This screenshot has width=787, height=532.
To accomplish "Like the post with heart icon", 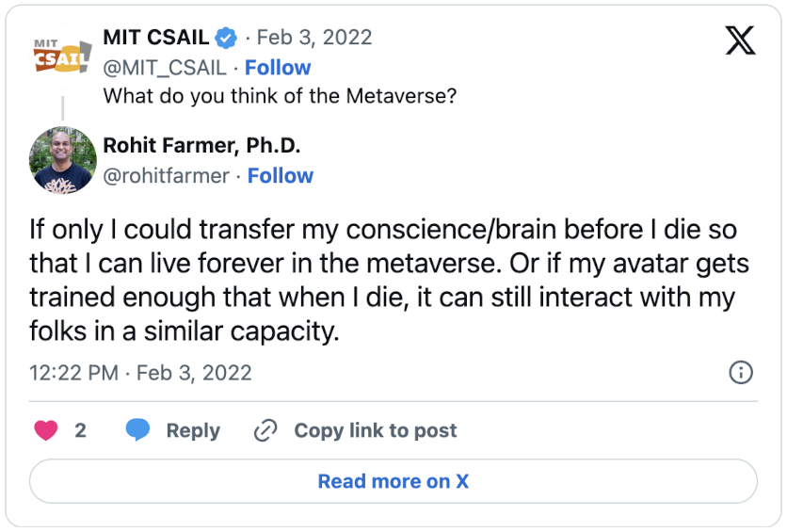I will tap(46, 430).
